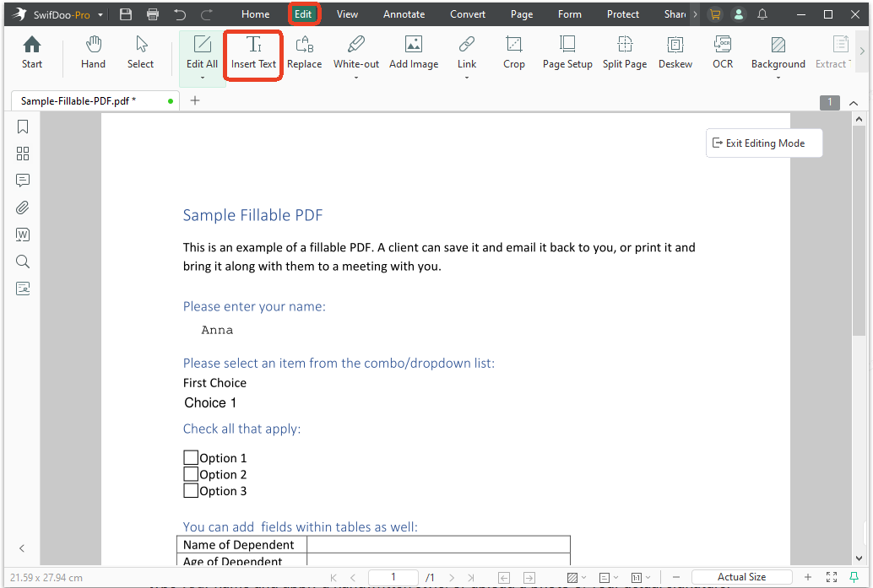Click the vertical scrollbar thumb
The width and height of the screenshot is (873, 588).
(859, 231)
